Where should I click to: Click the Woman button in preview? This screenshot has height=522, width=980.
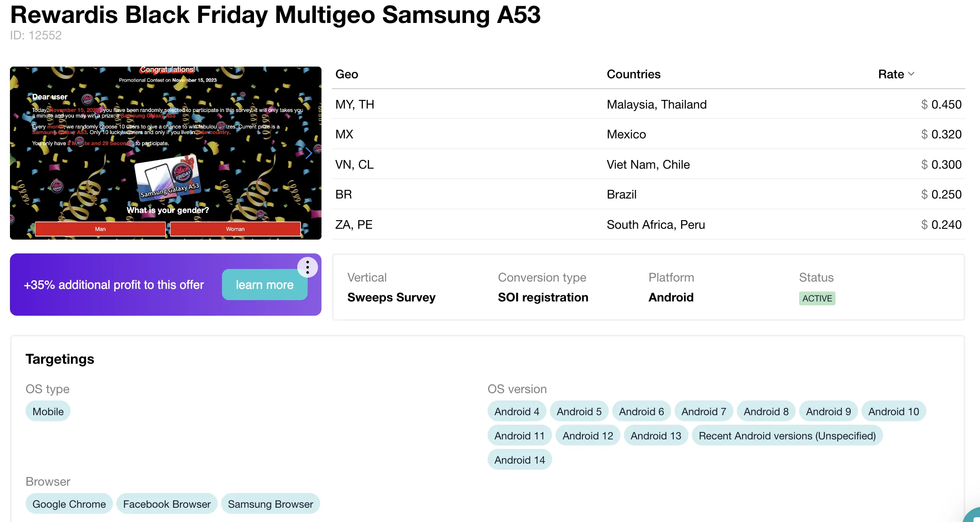[235, 229]
